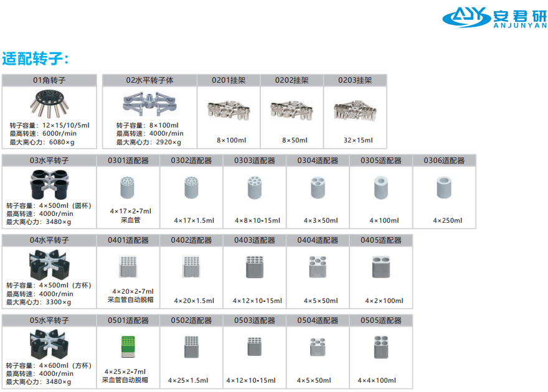548x392 pixels.
Task: Select the 0201 hanger 8×100ml image
Action: pos(229,111)
